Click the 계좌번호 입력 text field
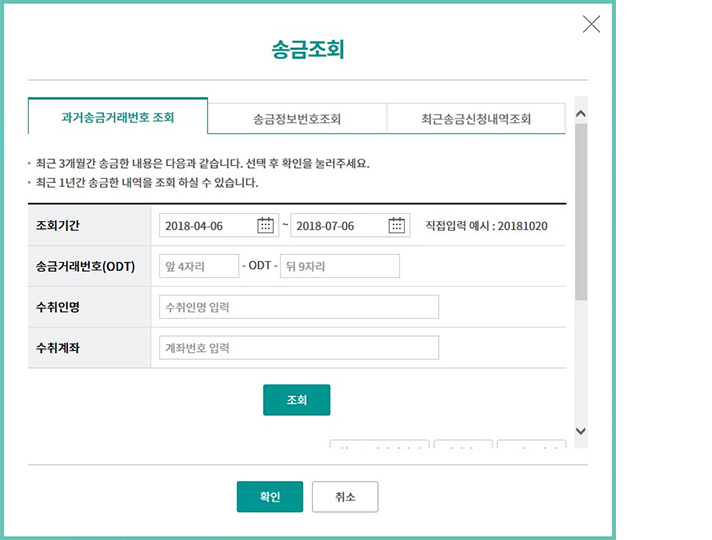This screenshot has height=540, width=712. tap(298, 348)
